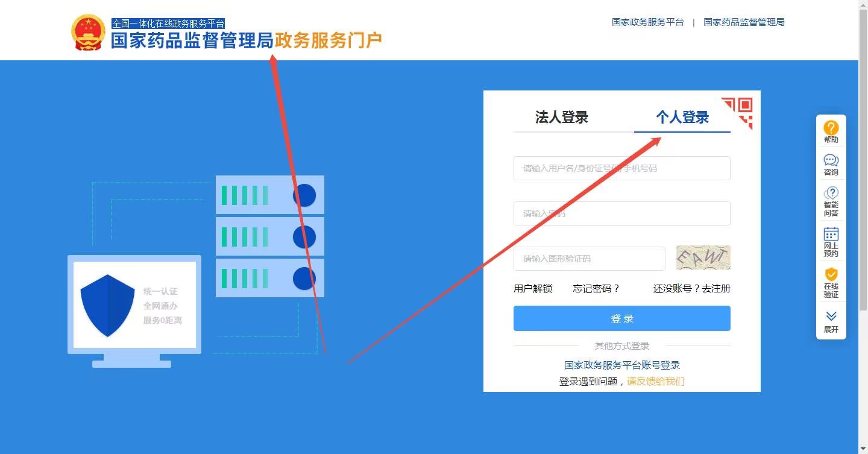
Task: Switch to the 法人登录 tab
Action: point(562,117)
